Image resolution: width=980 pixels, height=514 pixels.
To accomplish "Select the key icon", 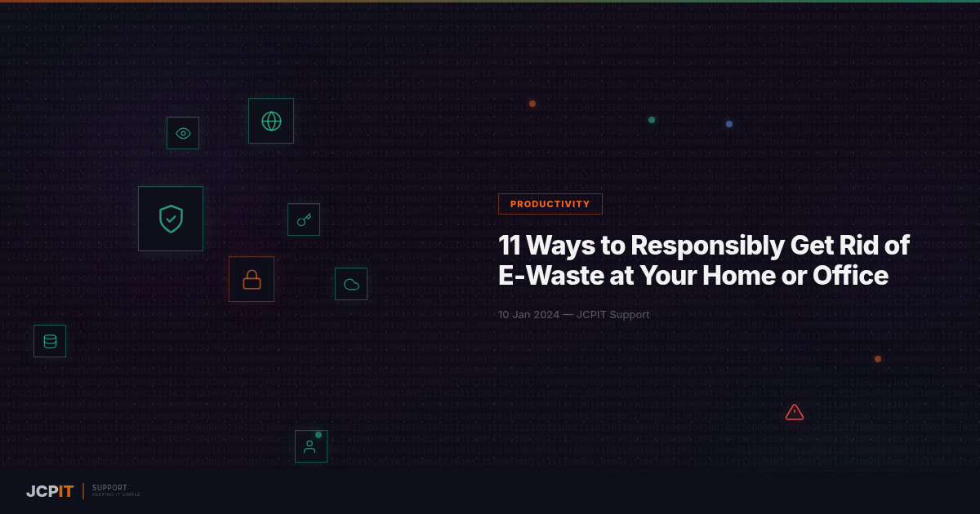I will pyautogui.click(x=303, y=219).
